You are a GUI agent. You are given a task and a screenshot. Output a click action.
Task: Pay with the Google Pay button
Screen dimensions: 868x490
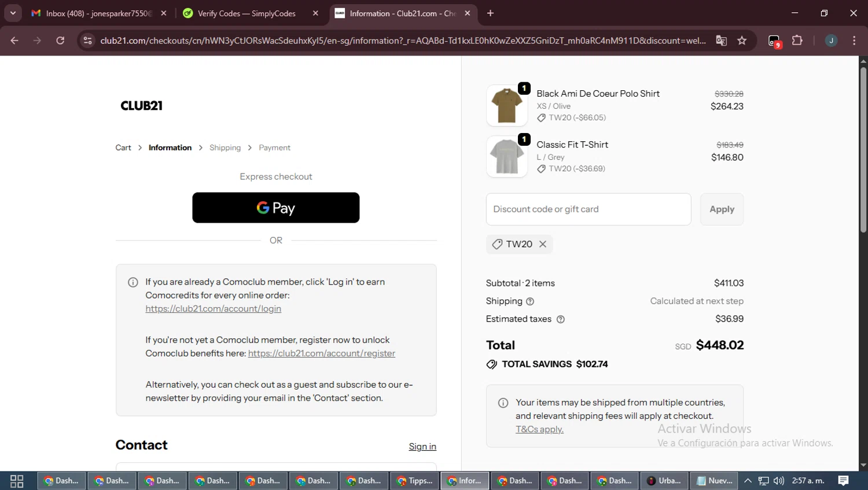tap(276, 208)
